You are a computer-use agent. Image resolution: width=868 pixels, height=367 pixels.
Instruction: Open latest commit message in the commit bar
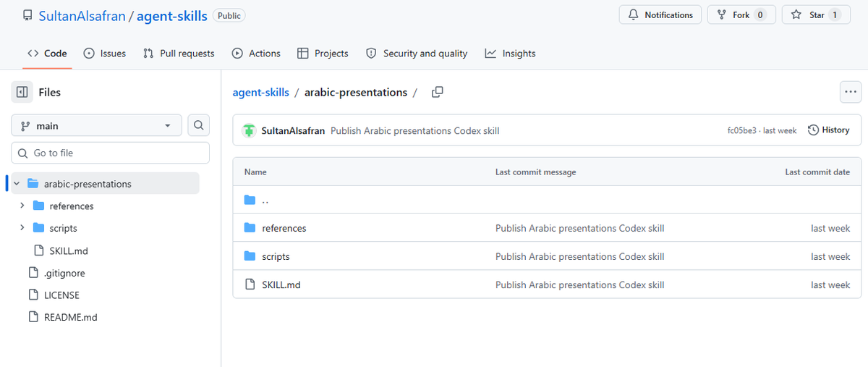[415, 130]
